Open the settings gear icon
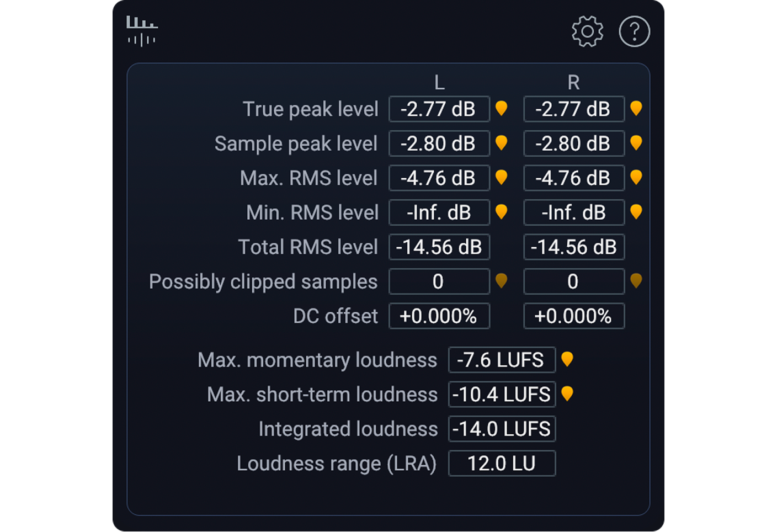 pyautogui.click(x=587, y=31)
